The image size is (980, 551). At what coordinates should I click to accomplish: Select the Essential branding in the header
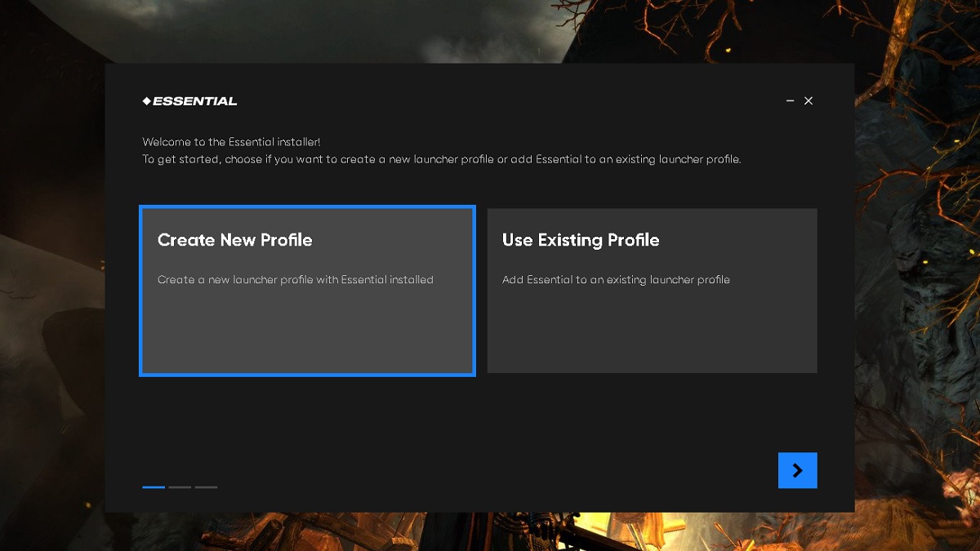(189, 100)
